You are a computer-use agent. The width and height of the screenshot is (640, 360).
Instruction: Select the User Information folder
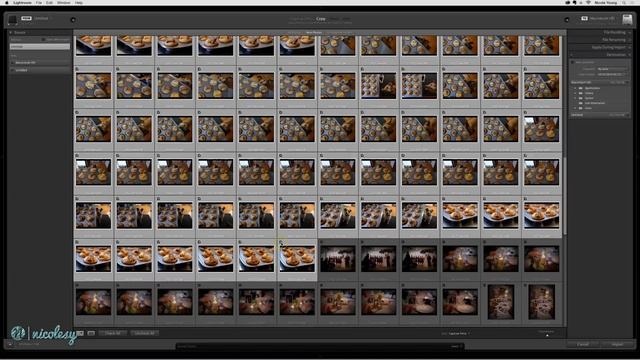coord(595,103)
